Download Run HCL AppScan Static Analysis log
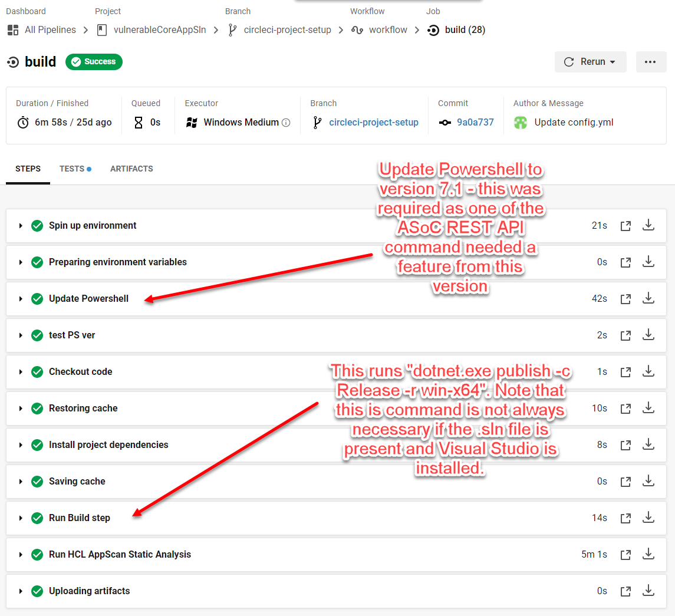Screen dimensions: 675x616 (x=648, y=555)
